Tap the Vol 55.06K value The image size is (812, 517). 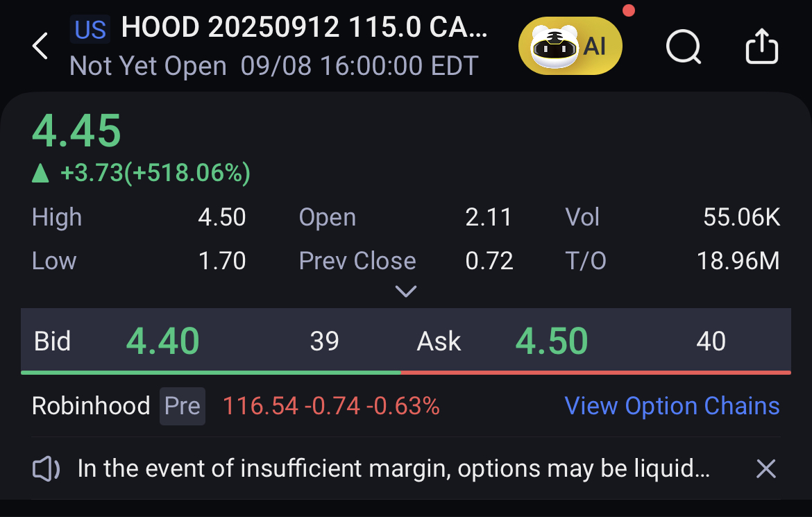[x=741, y=217]
